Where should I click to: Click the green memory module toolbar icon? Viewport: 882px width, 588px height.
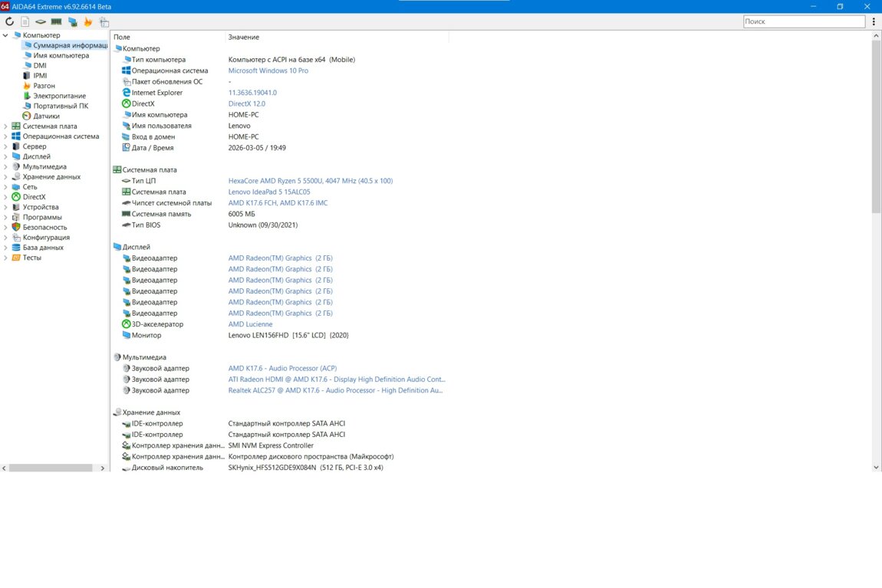click(56, 22)
